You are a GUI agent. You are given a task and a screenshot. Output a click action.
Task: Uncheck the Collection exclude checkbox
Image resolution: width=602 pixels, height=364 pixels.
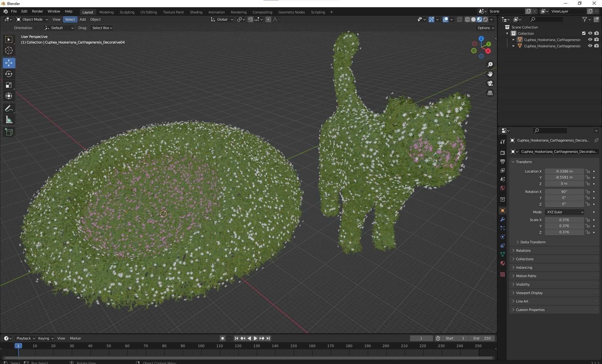point(584,34)
